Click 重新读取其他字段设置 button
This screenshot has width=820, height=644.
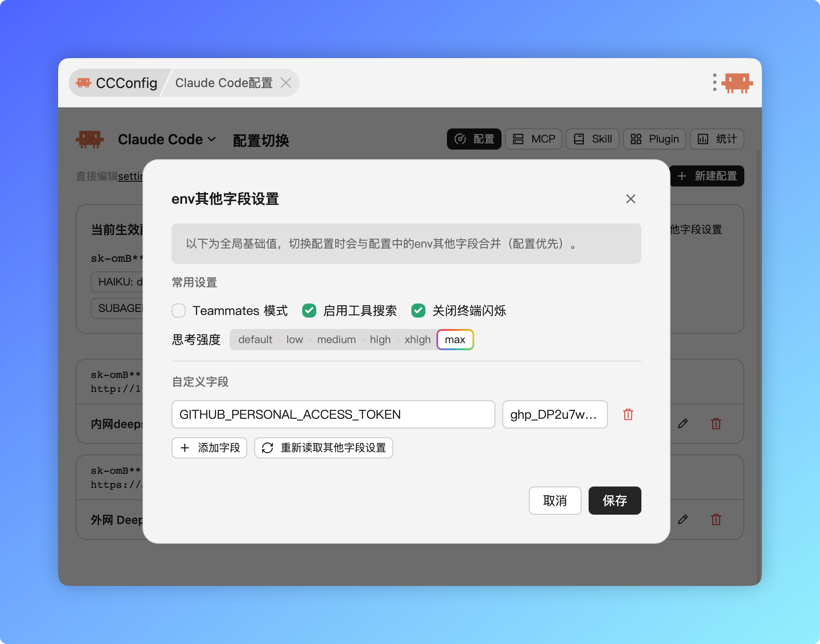click(x=324, y=448)
